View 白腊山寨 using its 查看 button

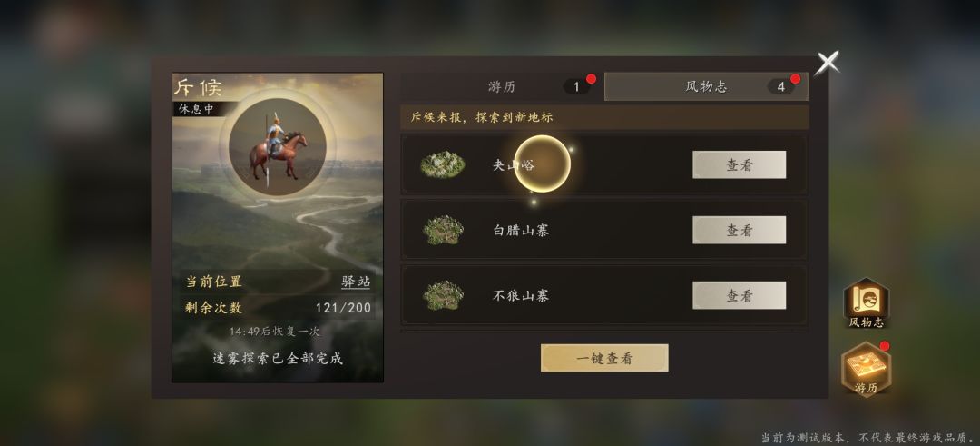[x=739, y=230]
